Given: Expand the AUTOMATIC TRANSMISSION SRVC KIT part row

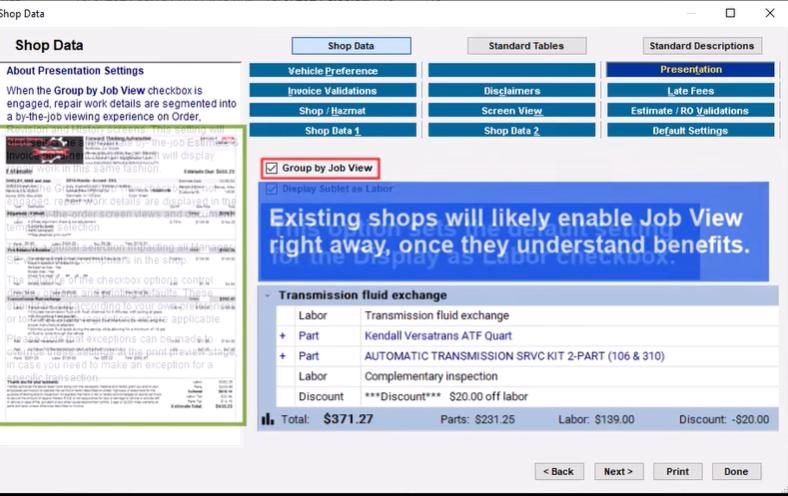Looking at the screenshot, I should pos(282,356).
